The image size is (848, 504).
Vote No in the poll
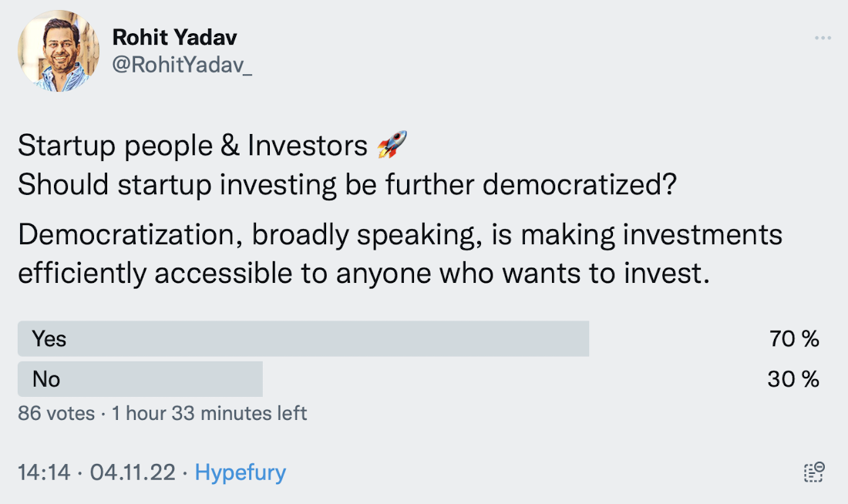click(140, 379)
